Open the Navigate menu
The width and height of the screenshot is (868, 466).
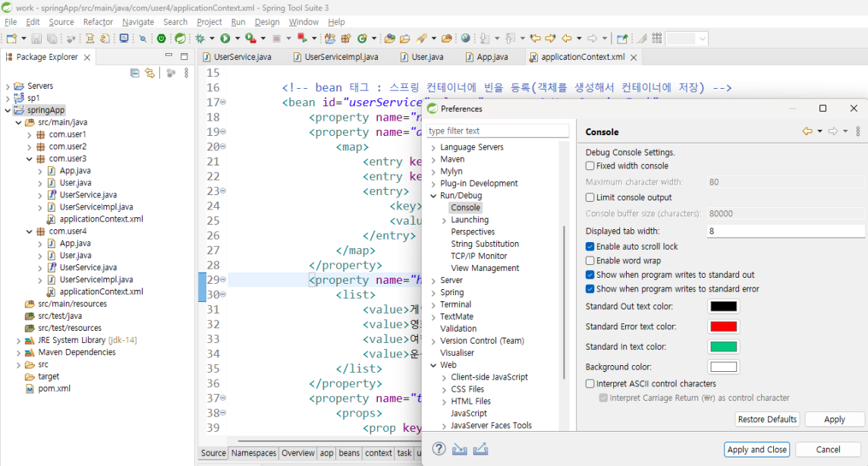pos(138,22)
